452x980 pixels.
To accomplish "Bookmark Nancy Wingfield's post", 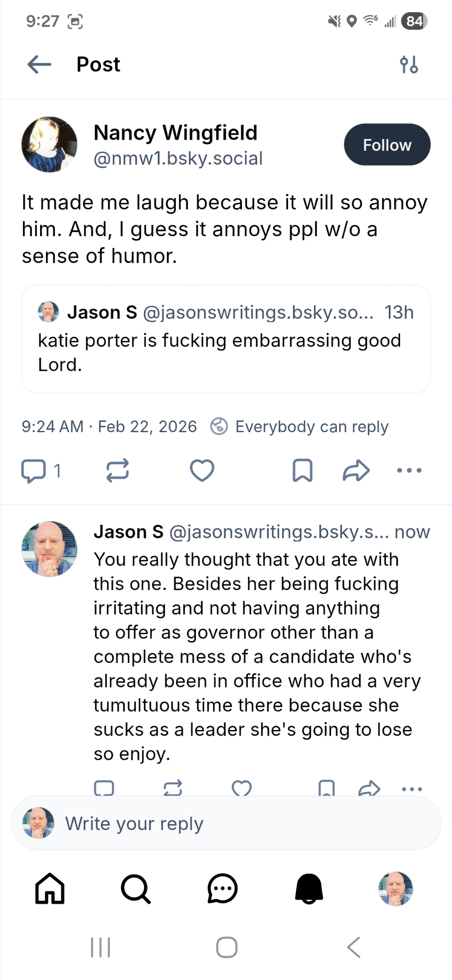I will [x=302, y=471].
